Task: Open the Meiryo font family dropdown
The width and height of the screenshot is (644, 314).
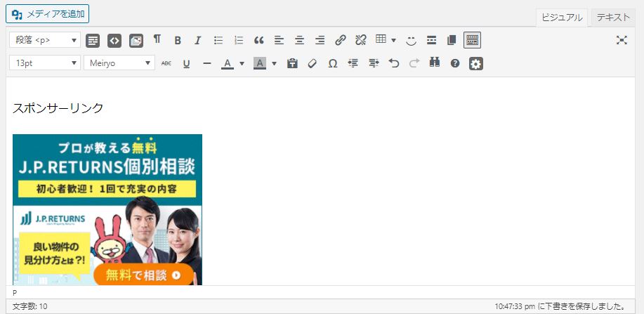Action: [119, 63]
